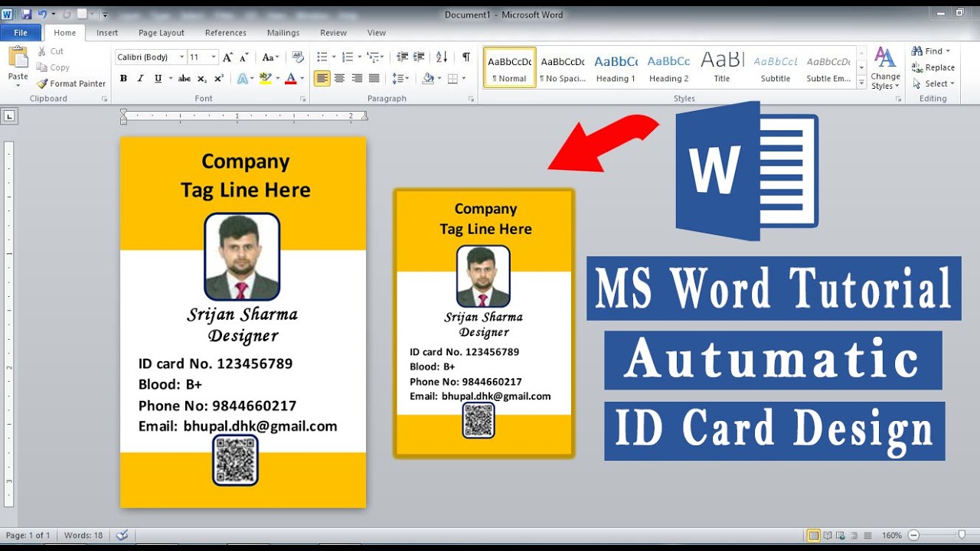Screen dimensions: 980x551
Task: Center-align the paragraph
Action: pos(339,78)
